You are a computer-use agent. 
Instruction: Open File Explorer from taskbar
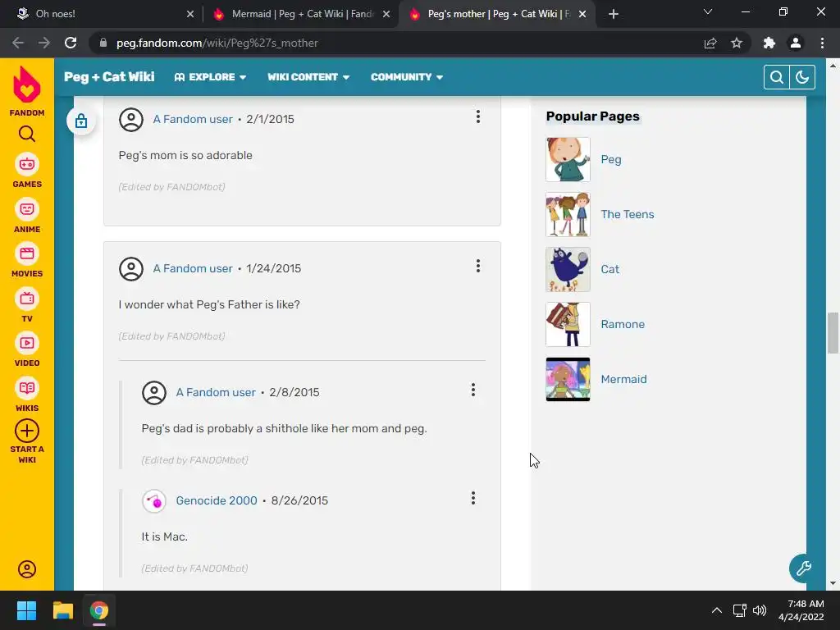62,610
